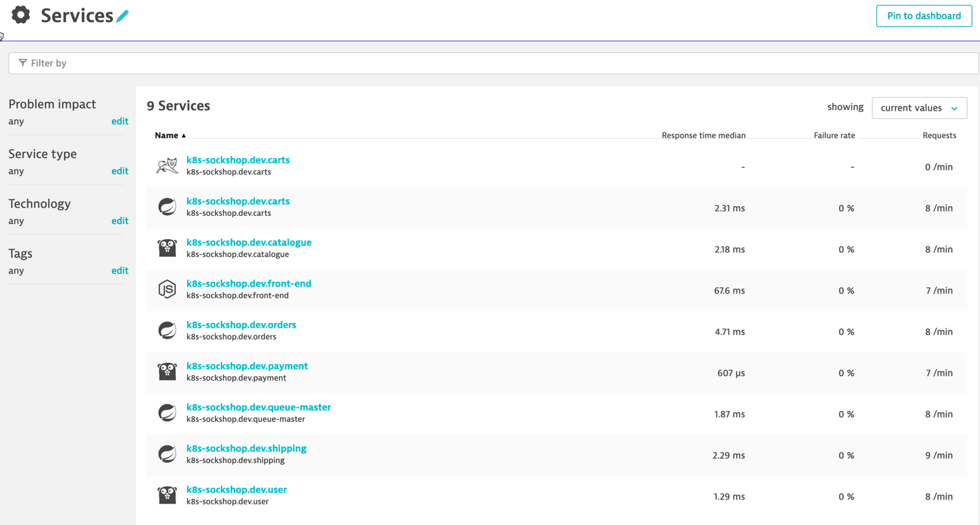Click the funnel filter icon in Filter bar
The width and height of the screenshot is (980, 525).
23,63
